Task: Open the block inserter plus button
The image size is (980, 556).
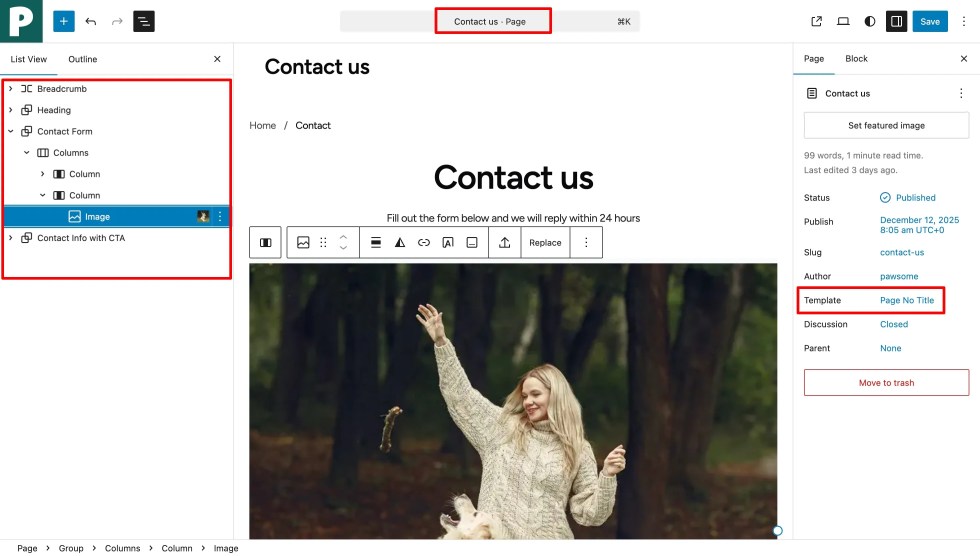Action: coord(64,21)
